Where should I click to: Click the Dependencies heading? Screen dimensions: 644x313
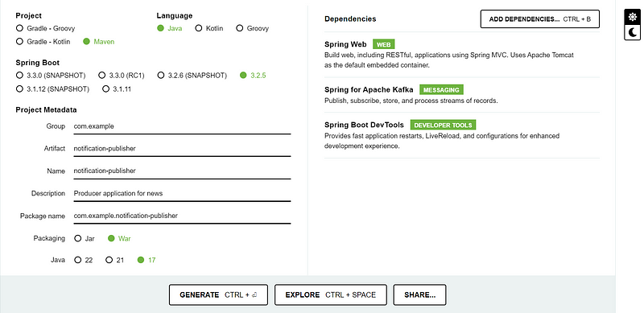click(350, 19)
